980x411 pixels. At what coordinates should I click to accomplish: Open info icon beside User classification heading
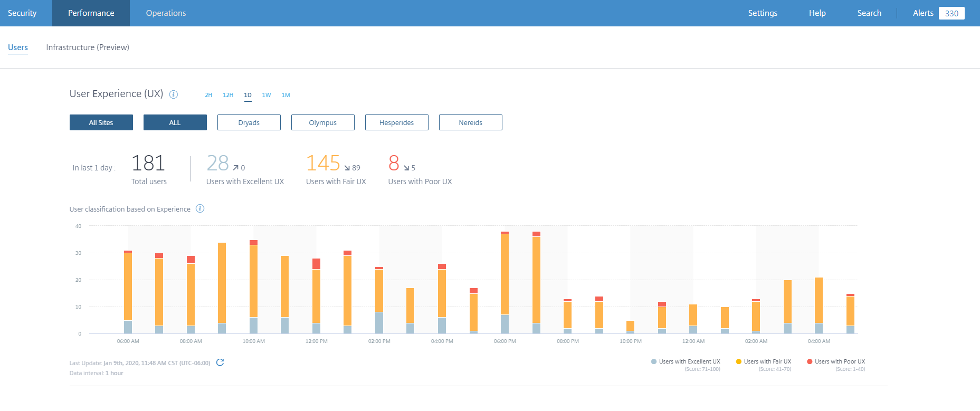point(200,208)
